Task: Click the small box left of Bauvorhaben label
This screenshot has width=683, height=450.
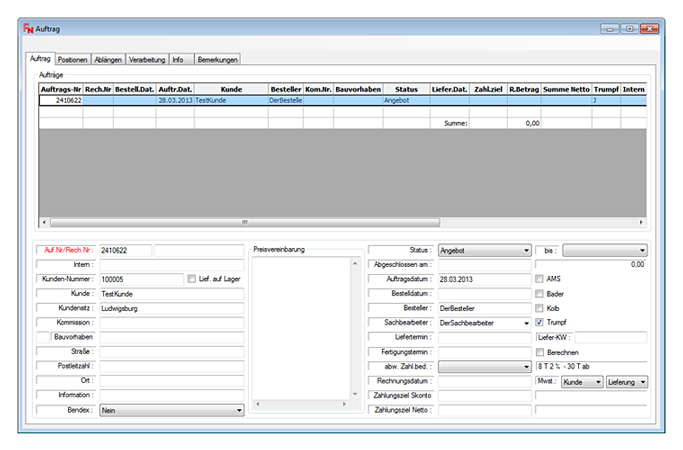Action: (43, 338)
